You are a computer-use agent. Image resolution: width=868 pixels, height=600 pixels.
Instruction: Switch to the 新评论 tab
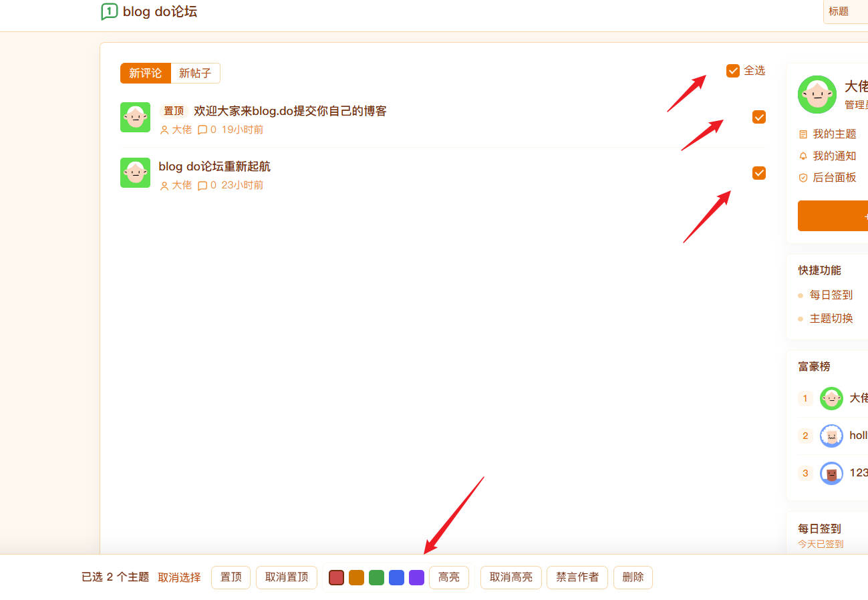pyautogui.click(x=146, y=73)
